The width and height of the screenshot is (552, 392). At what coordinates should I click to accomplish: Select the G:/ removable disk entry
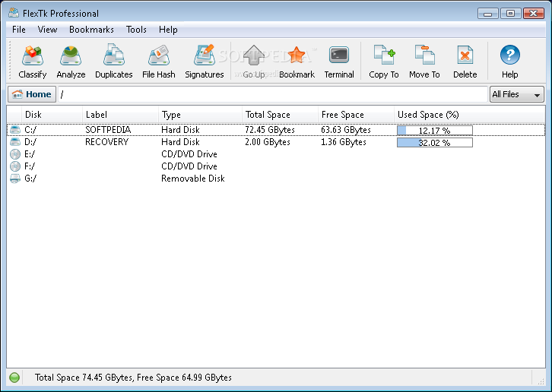click(30, 179)
